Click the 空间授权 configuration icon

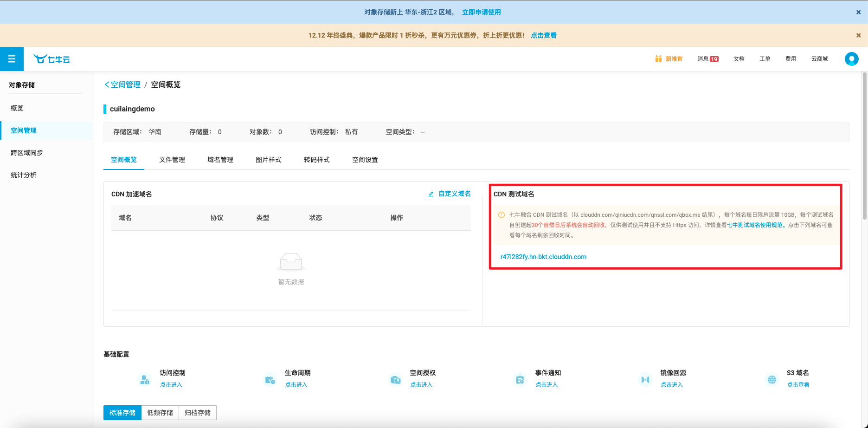[x=395, y=380]
